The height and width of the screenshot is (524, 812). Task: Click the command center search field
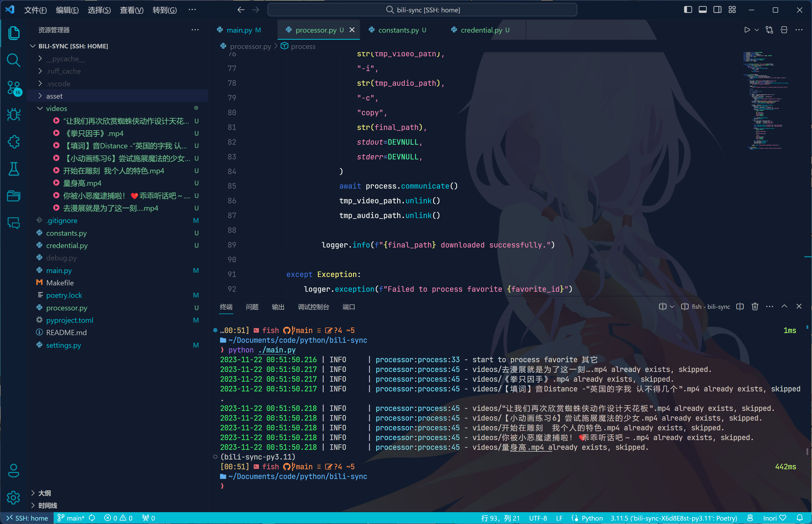(x=422, y=10)
